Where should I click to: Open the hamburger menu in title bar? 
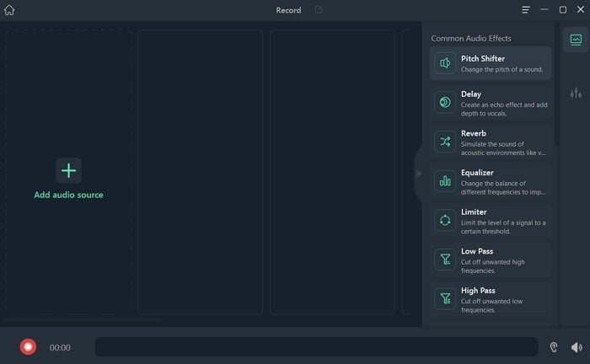[x=526, y=10]
